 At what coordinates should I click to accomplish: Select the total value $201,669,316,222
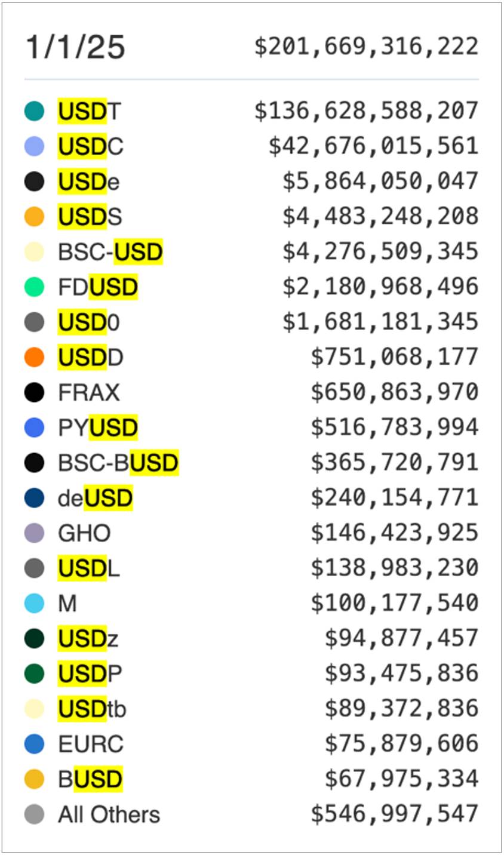pos(367,47)
